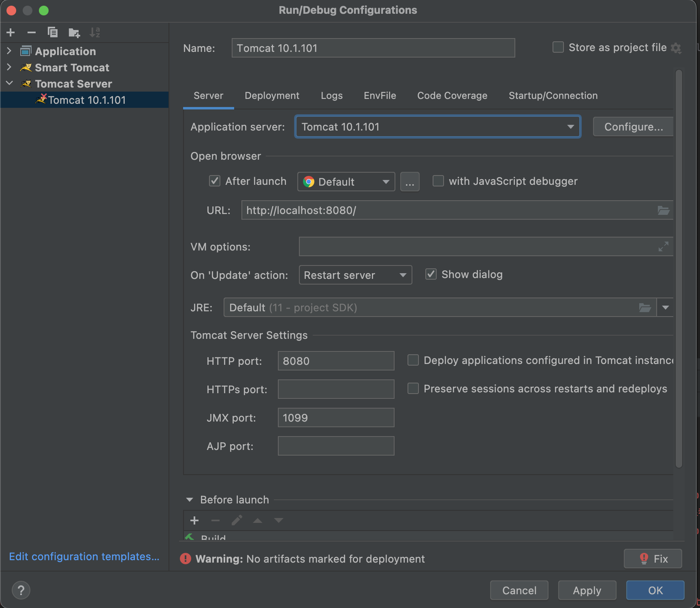700x608 pixels.
Task: Focus the JMX port field
Action: pos(336,417)
